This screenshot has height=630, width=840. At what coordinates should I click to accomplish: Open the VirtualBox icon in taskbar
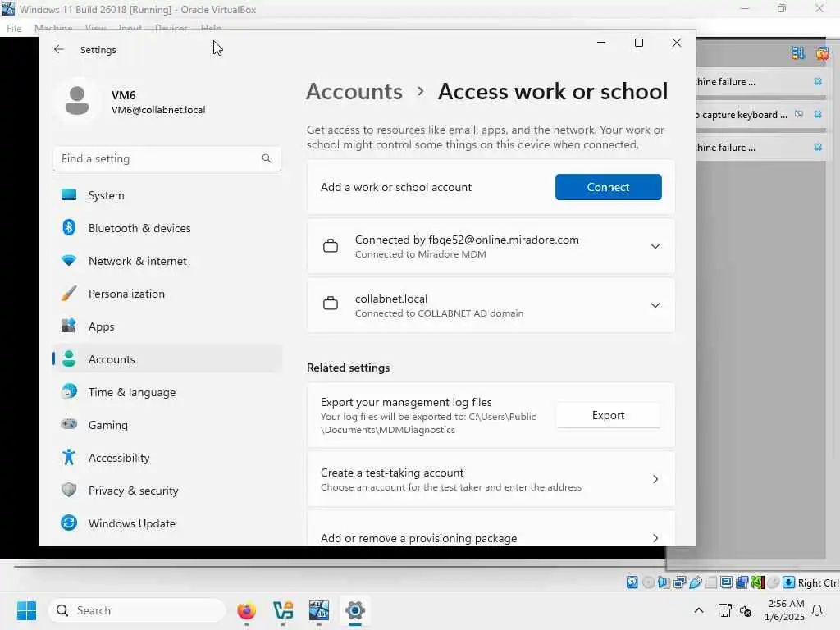coord(319,610)
